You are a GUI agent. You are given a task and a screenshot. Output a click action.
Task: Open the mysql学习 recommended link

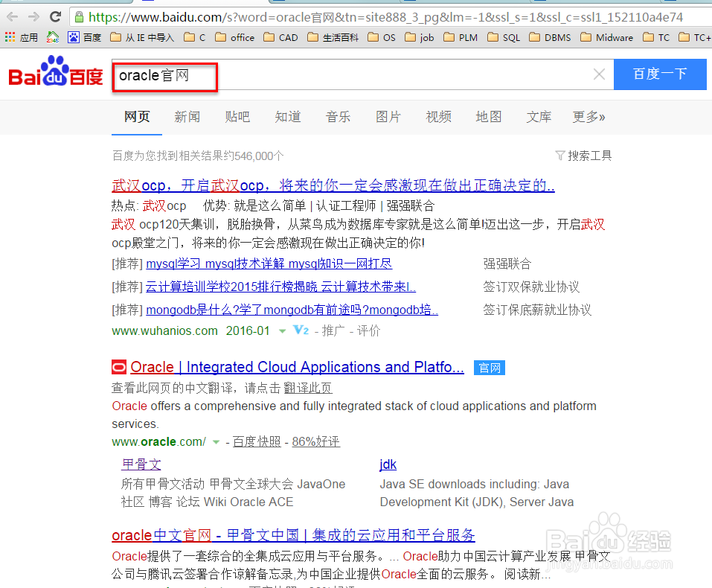click(x=269, y=263)
